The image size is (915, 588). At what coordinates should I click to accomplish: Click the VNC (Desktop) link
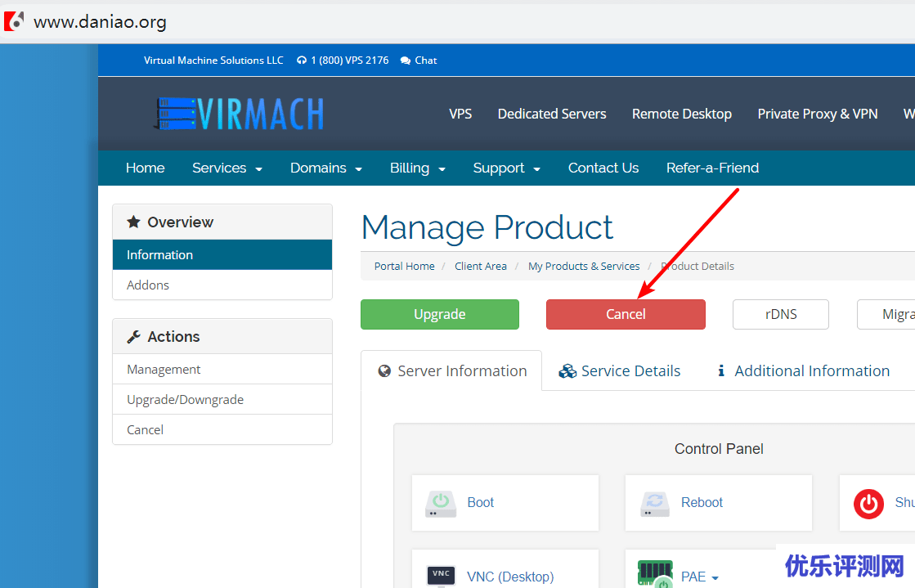(x=510, y=577)
